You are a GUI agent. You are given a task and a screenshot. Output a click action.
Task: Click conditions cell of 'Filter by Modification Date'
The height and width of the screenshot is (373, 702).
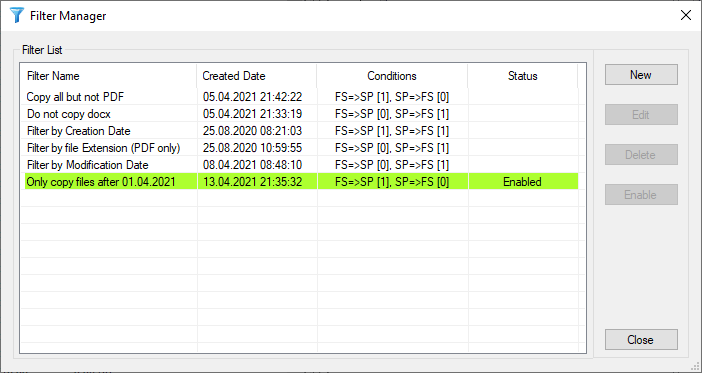[x=392, y=165]
